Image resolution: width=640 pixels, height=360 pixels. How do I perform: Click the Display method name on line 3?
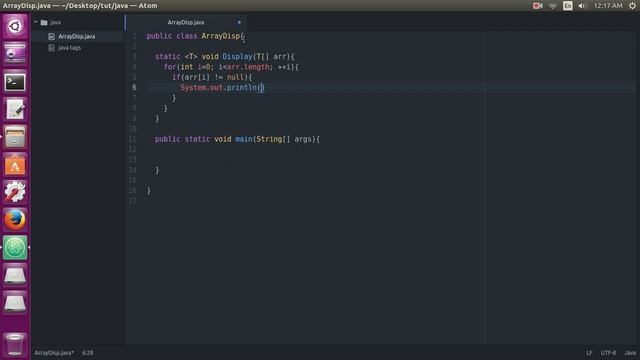[238, 56]
